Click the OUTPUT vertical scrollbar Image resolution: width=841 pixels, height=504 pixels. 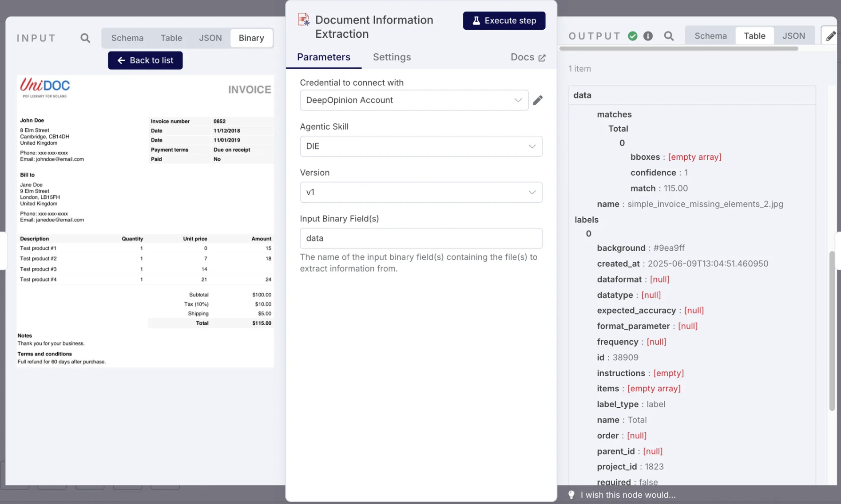tap(832, 331)
